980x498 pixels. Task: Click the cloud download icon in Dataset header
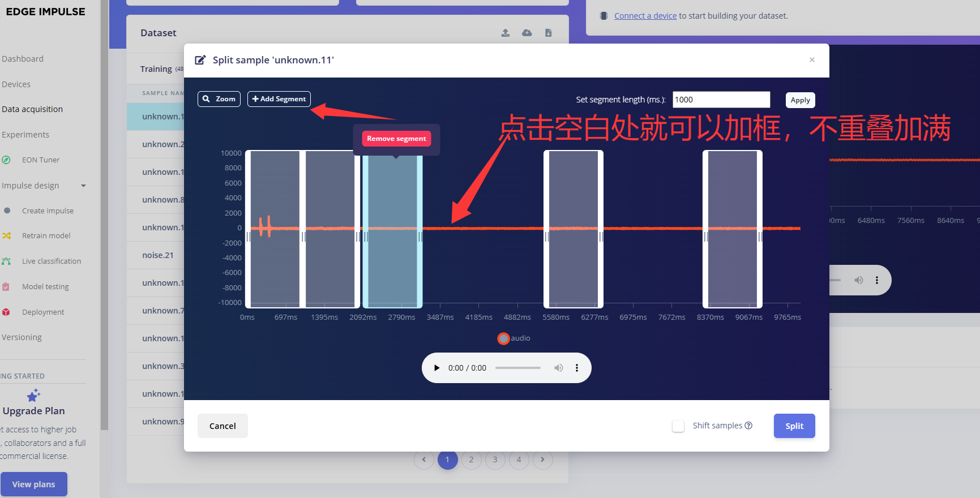tap(527, 33)
